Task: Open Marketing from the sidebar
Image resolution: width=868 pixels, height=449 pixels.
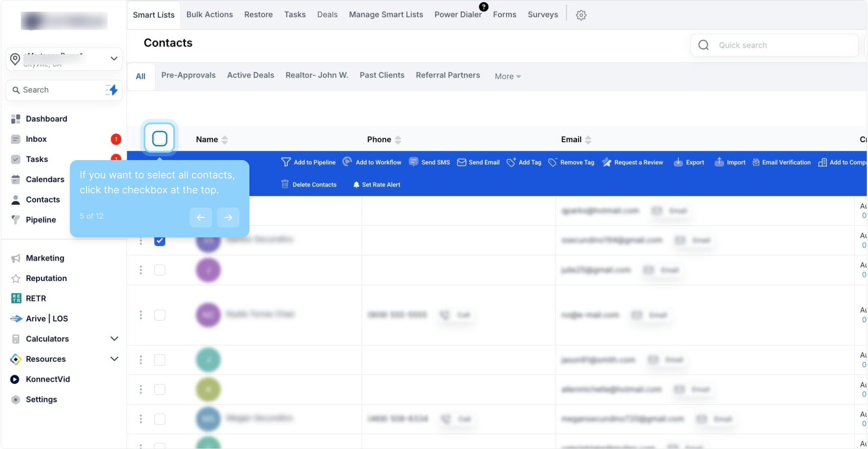Action: point(45,258)
